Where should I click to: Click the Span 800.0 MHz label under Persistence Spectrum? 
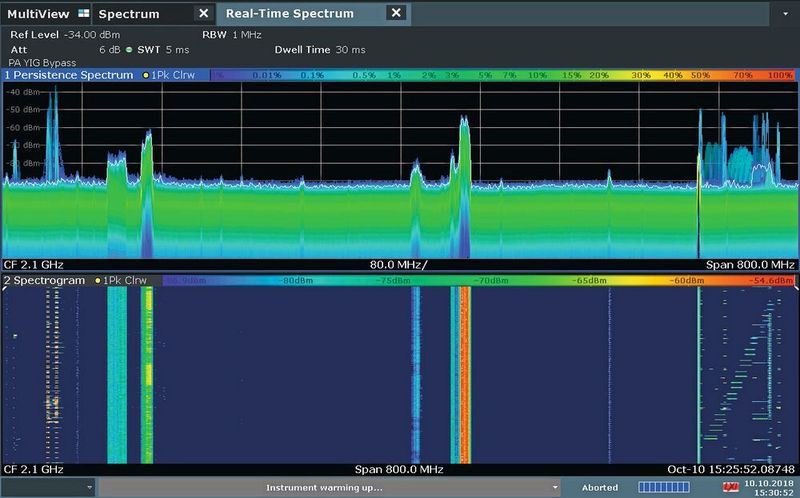pyautogui.click(x=750, y=264)
